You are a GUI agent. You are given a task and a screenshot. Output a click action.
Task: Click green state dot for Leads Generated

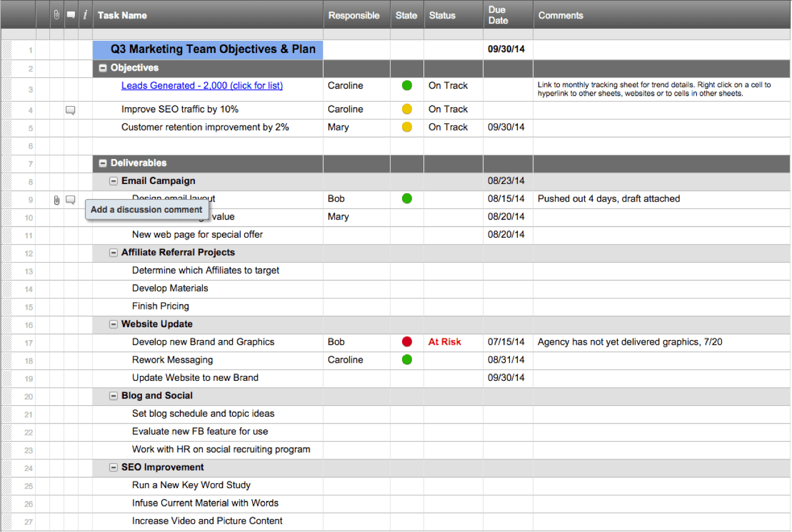tap(407, 86)
